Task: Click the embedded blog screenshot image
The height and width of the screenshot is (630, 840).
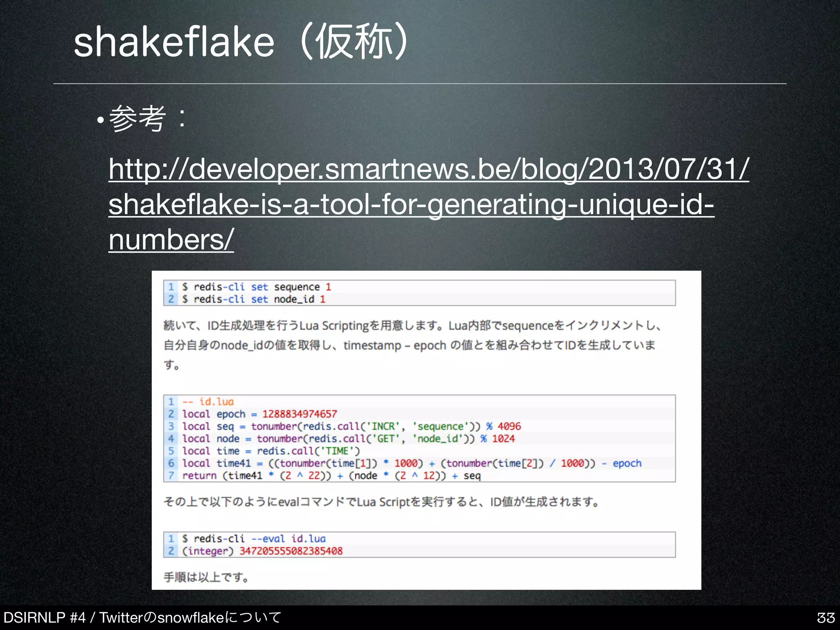Action: coord(426,430)
